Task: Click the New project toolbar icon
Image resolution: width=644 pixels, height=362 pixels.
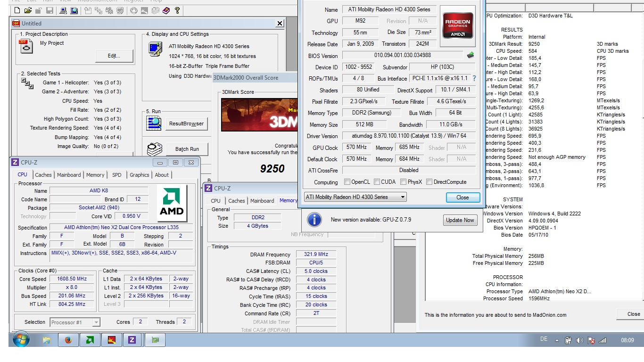Action: pos(17,10)
